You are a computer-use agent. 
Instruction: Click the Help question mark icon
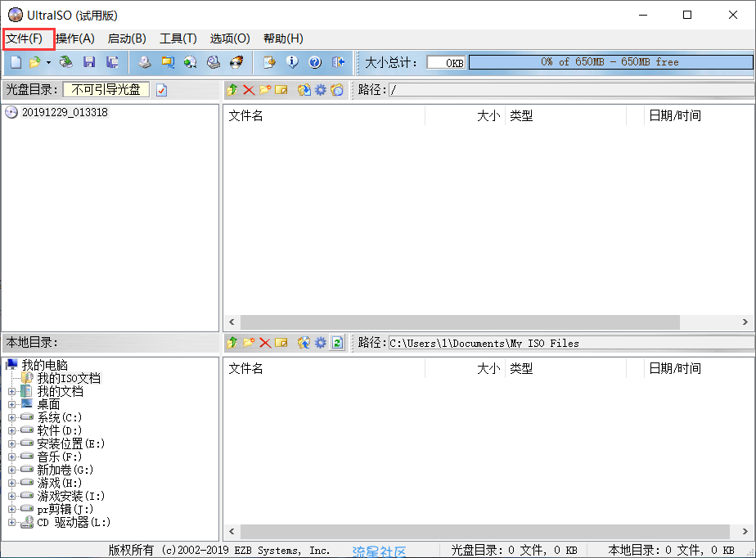[x=315, y=62]
